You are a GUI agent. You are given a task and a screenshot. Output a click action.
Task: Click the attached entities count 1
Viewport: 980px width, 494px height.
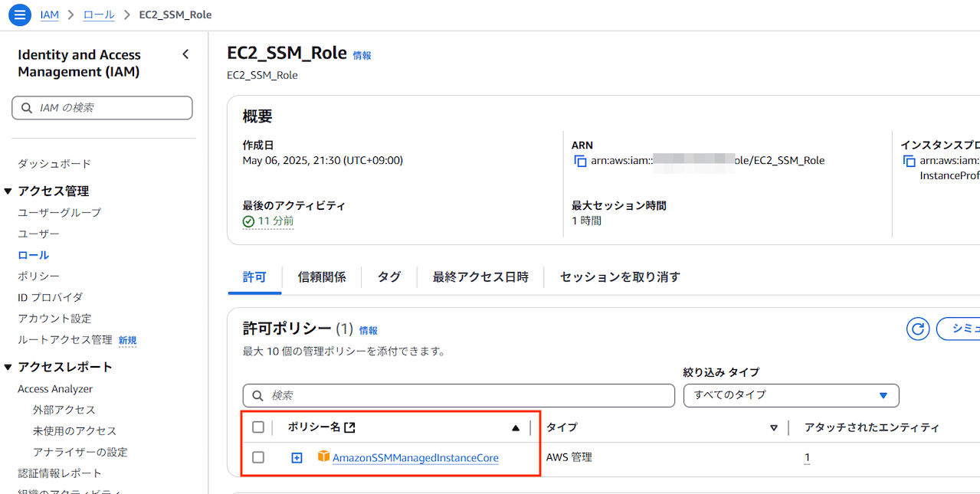click(807, 458)
